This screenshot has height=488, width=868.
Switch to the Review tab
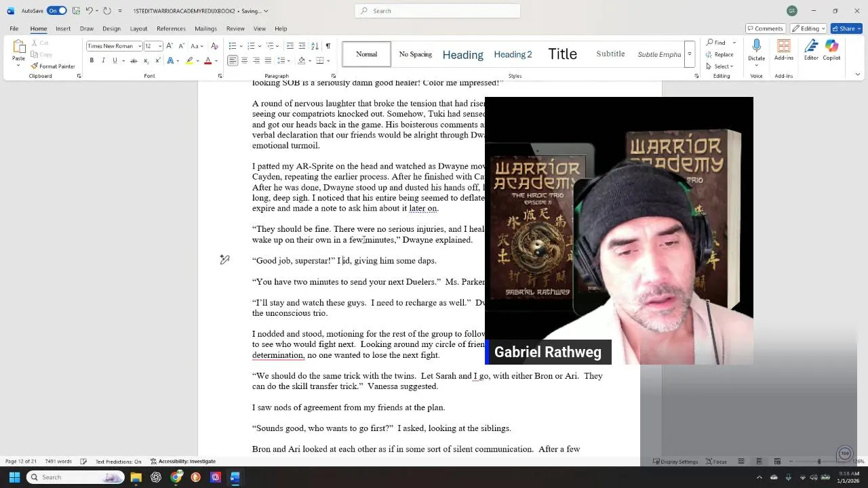point(235,28)
